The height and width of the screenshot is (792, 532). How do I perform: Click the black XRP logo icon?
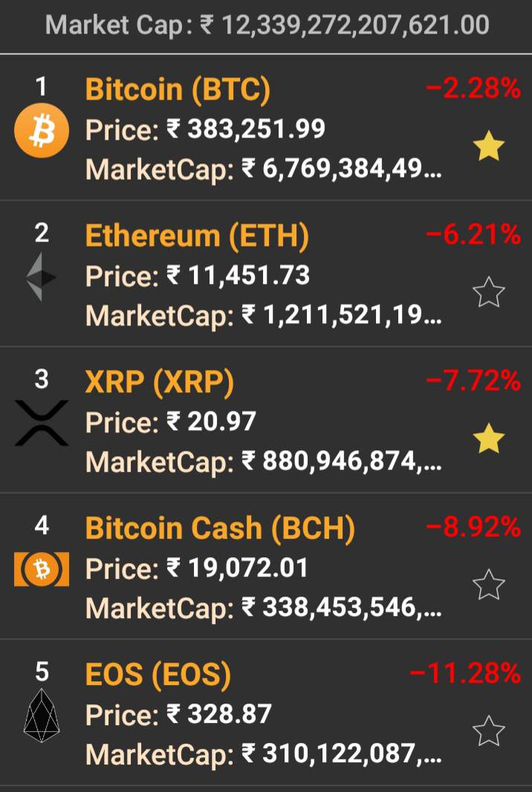(x=42, y=423)
